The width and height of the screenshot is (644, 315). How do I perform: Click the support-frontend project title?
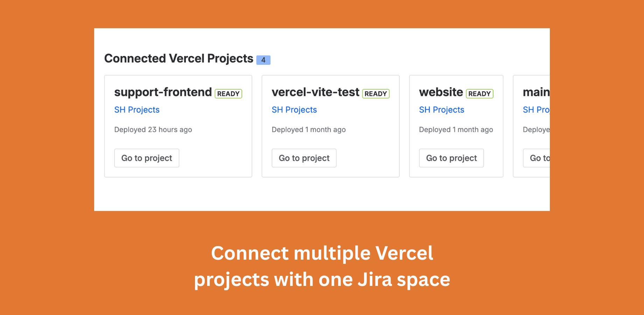163,92
